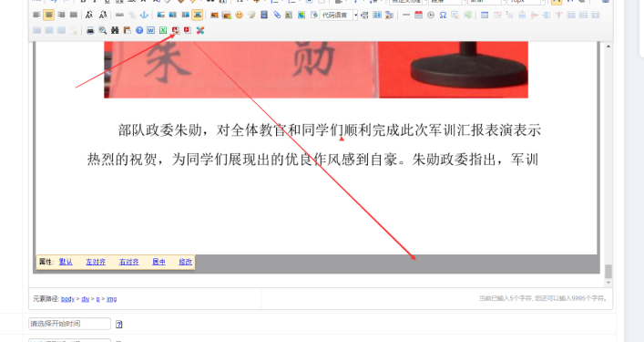Set image to left align link
Viewport: 644px width, 342px height.
tap(96, 262)
